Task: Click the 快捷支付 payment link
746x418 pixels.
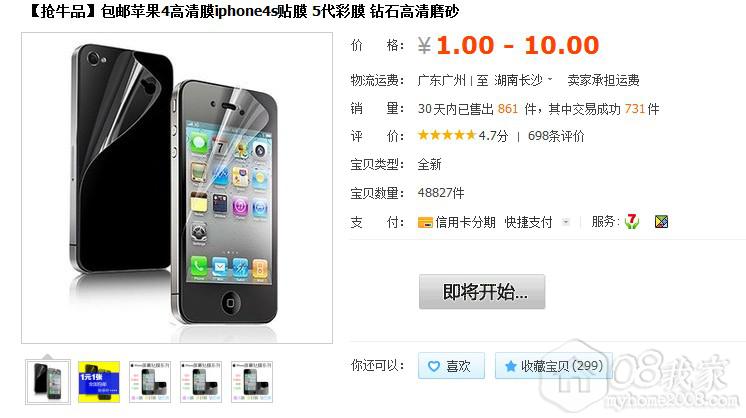Action: click(529, 222)
